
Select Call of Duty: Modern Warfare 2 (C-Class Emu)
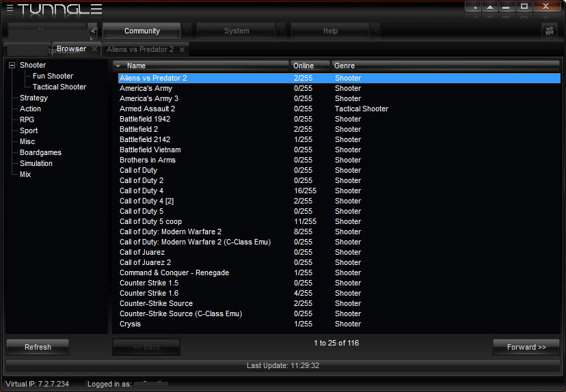tap(339, 242)
